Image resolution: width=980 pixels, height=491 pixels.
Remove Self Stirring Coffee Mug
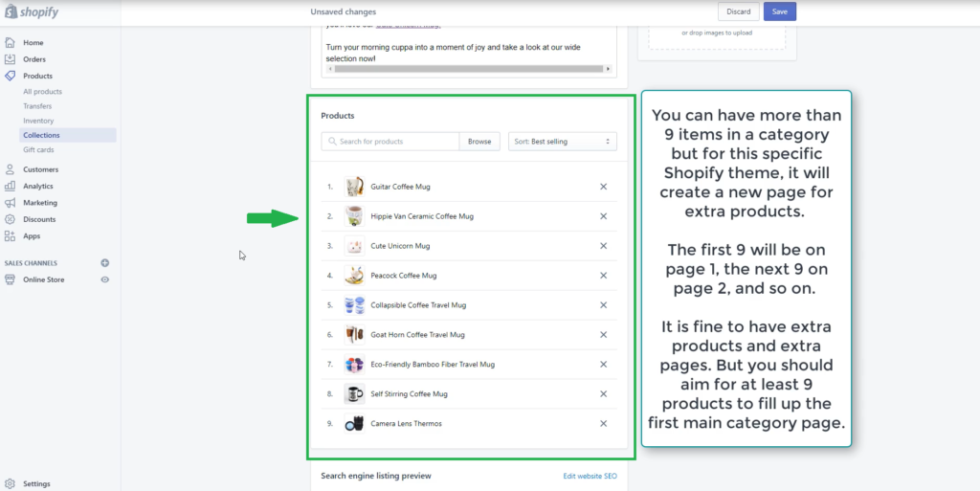tap(603, 394)
